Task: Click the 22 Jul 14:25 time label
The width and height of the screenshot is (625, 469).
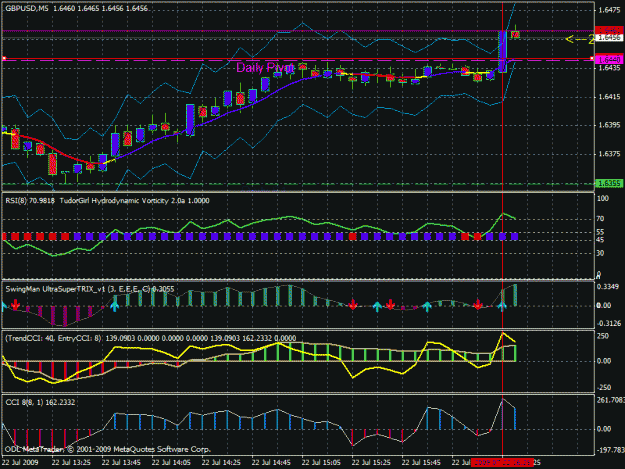Action: point(221,463)
